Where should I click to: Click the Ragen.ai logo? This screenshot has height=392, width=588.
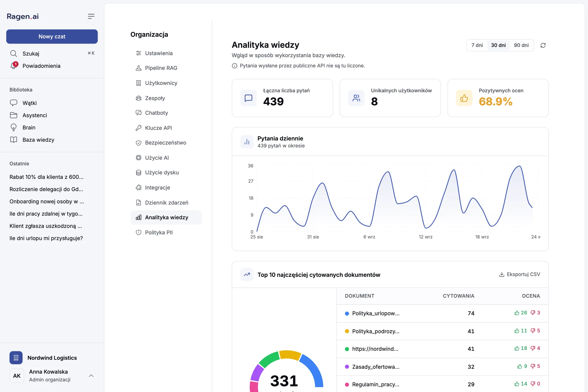(x=23, y=16)
